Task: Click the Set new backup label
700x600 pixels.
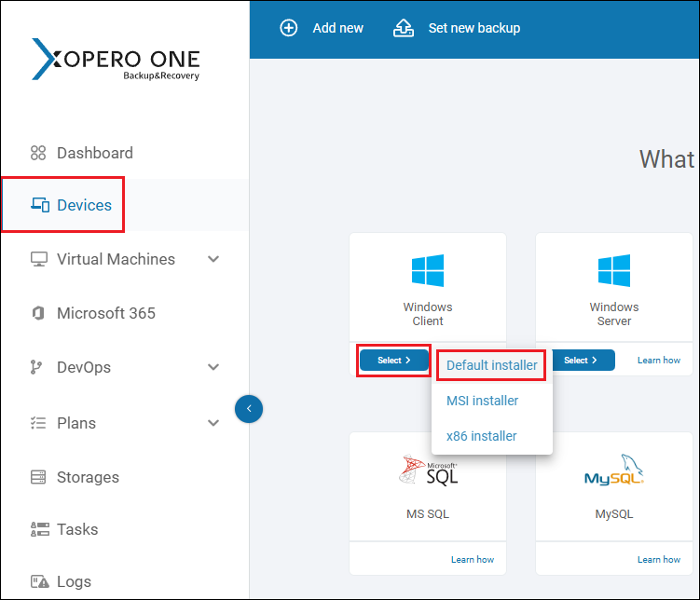Action: 474,28
